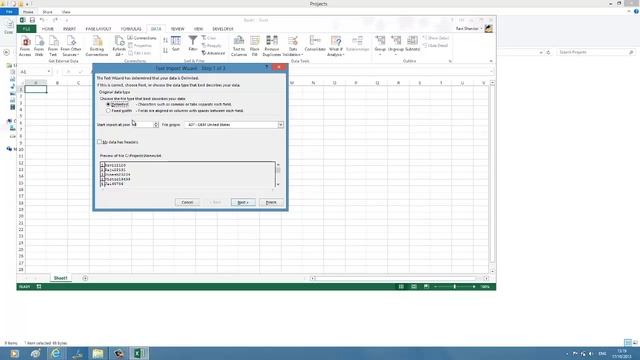Switch to the HOME ribbon tab
The image size is (640, 360).
coord(48,29)
